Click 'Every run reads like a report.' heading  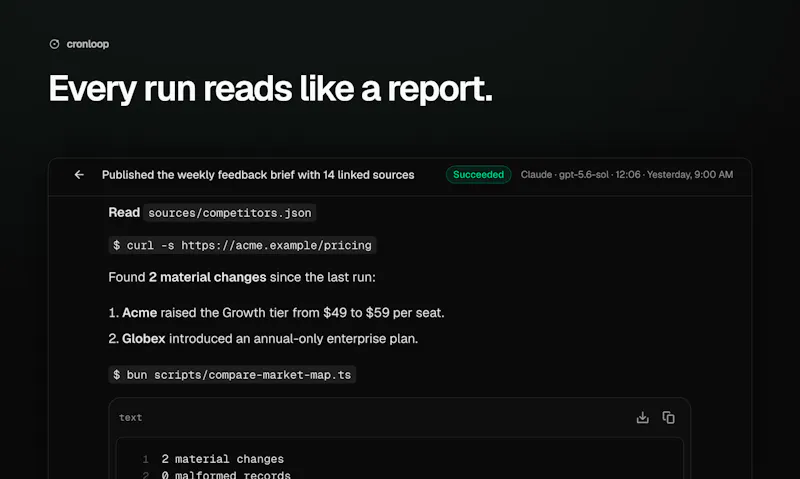pyautogui.click(x=271, y=89)
